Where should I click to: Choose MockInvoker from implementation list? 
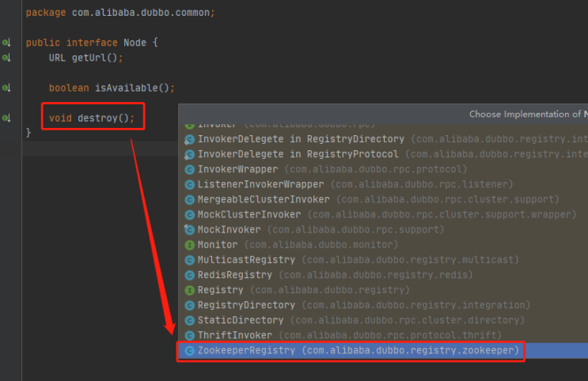pyautogui.click(x=383, y=230)
